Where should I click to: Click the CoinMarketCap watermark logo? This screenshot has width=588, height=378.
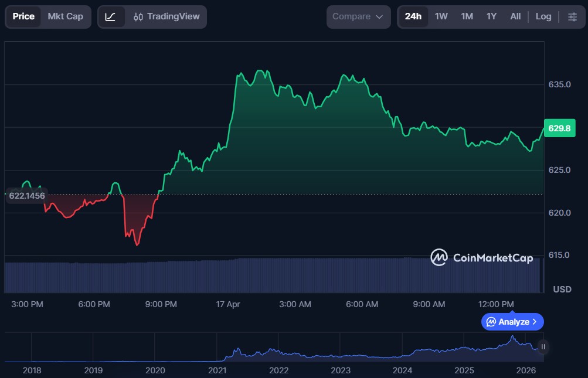482,257
